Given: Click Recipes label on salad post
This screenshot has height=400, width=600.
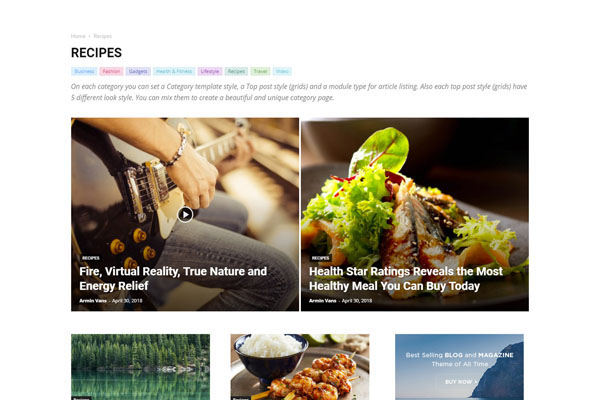Looking at the screenshot, I should point(320,258).
